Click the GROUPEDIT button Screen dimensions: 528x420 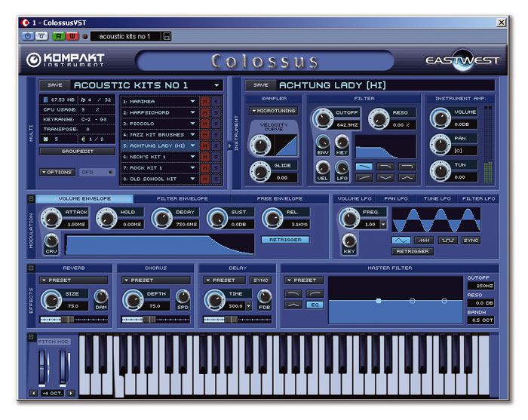pos(77,151)
